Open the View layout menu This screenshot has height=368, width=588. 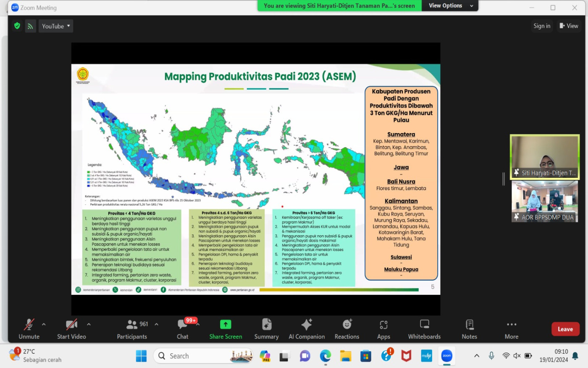[x=569, y=26]
